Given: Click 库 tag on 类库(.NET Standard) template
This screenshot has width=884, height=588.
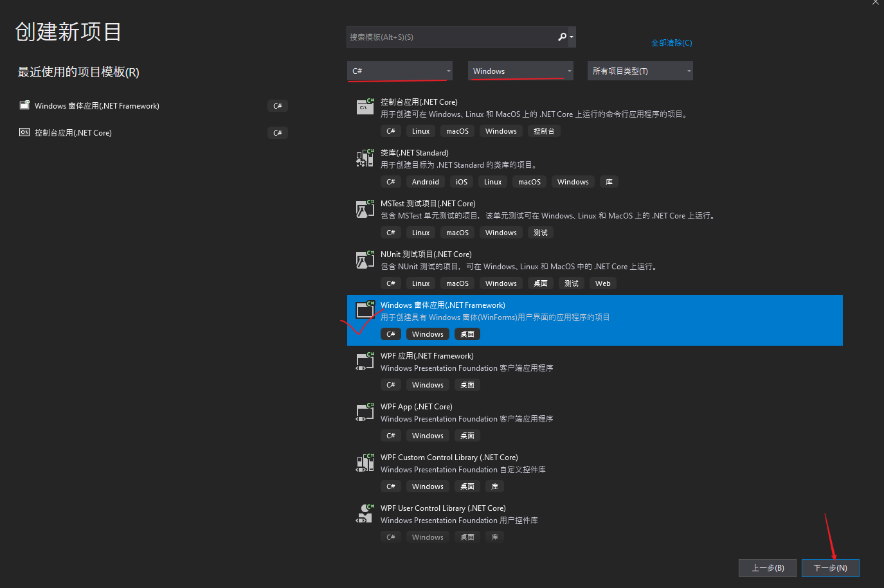Looking at the screenshot, I should click(x=609, y=182).
